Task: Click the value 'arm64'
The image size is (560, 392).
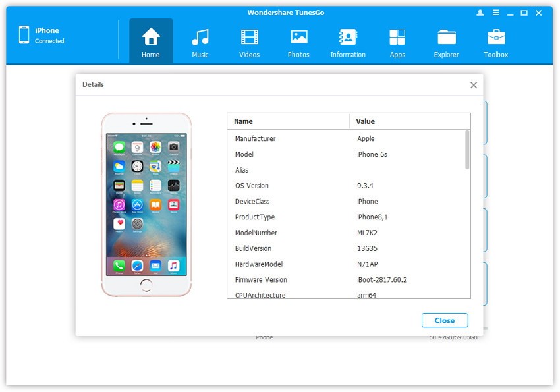Action: coord(366,295)
